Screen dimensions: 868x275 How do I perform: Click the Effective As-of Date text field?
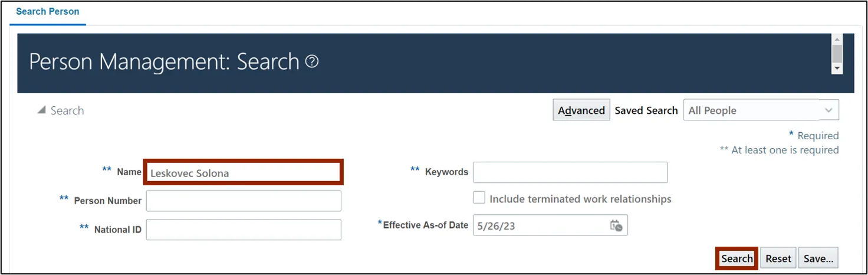click(x=540, y=225)
